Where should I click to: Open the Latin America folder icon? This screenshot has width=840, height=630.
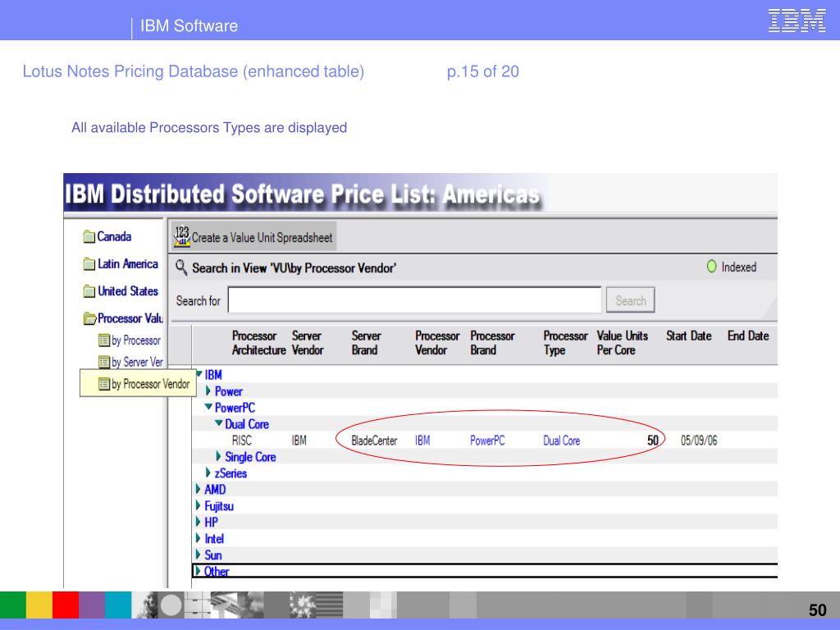(89, 264)
